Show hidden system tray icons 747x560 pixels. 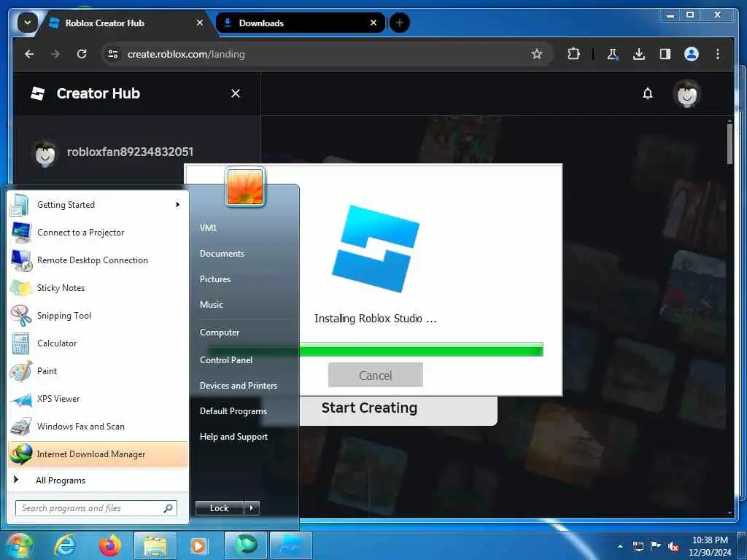[x=620, y=546]
